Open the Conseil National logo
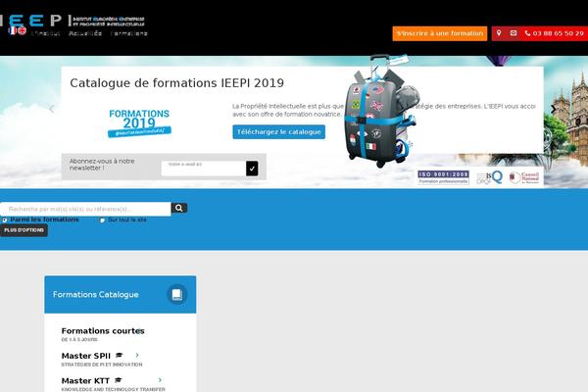Image resolution: width=588 pixels, height=392 pixels. [524, 177]
